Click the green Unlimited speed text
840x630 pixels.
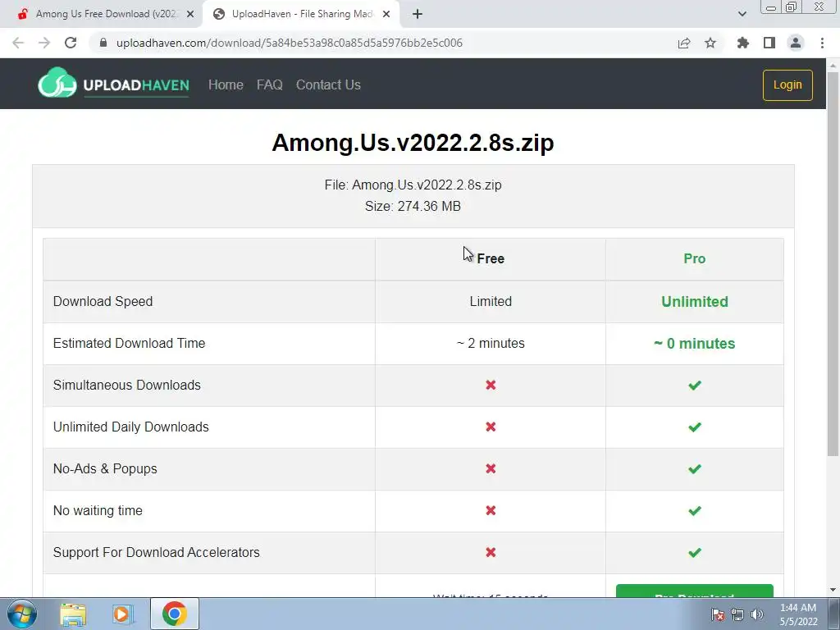(694, 302)
